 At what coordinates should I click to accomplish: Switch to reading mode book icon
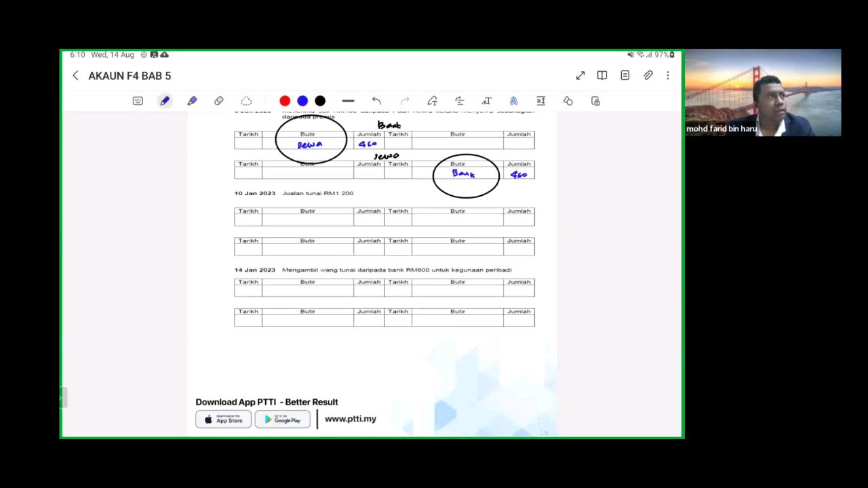click(x=602, y=76)
